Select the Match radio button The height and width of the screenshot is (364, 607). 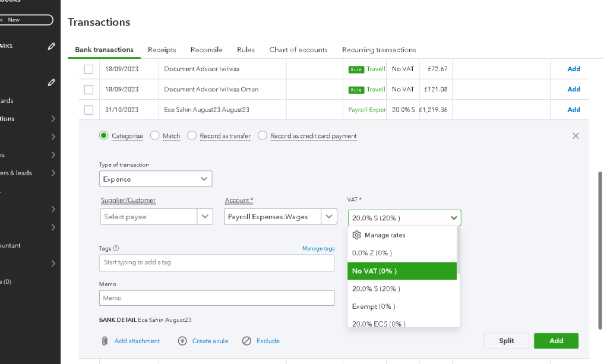pyautogui.click(x=155, y=135)
